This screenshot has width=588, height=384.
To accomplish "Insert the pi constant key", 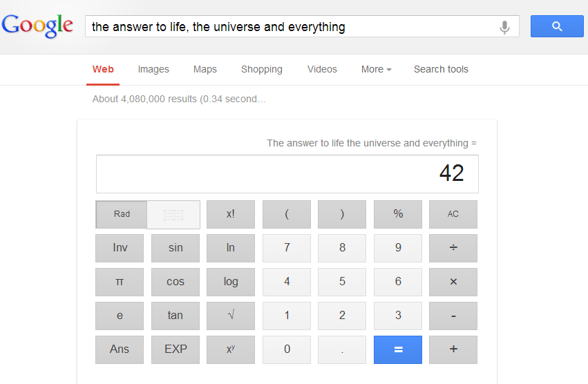I will pos(120,282).
